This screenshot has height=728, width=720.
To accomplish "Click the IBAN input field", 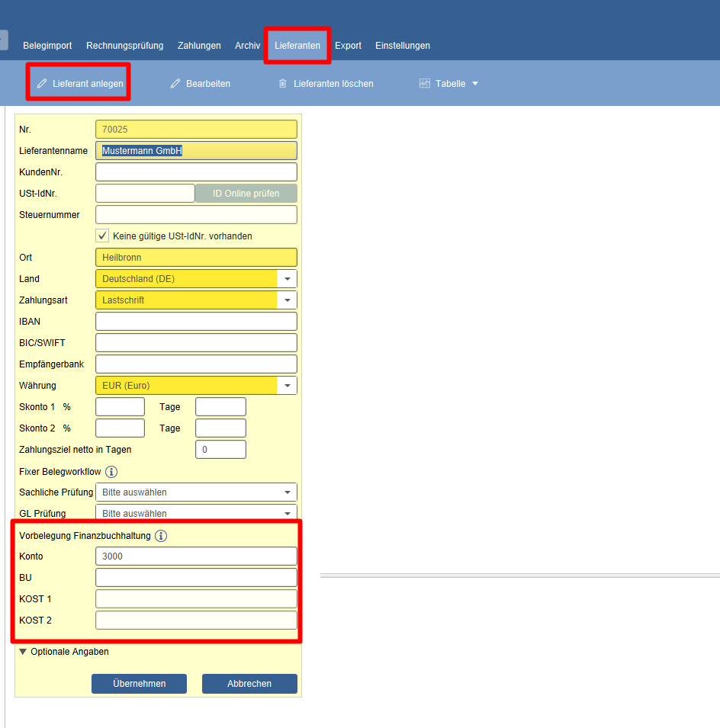I will click(x=196, y=321).
